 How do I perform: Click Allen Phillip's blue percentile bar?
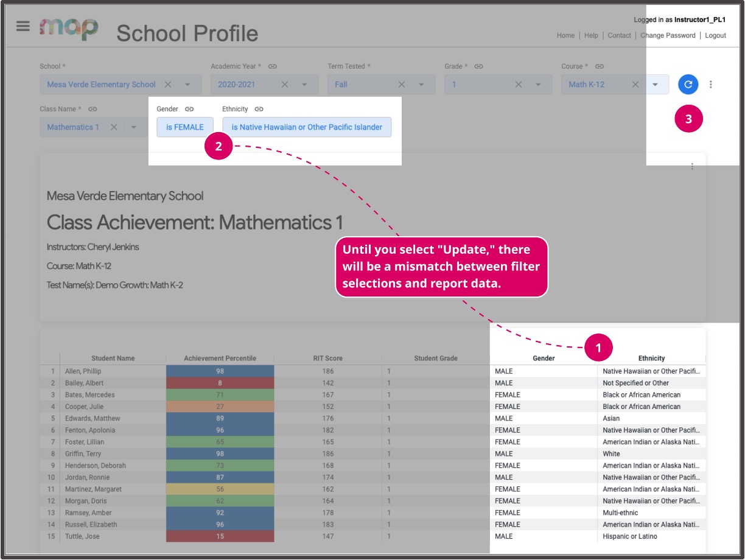click(220, 371)
